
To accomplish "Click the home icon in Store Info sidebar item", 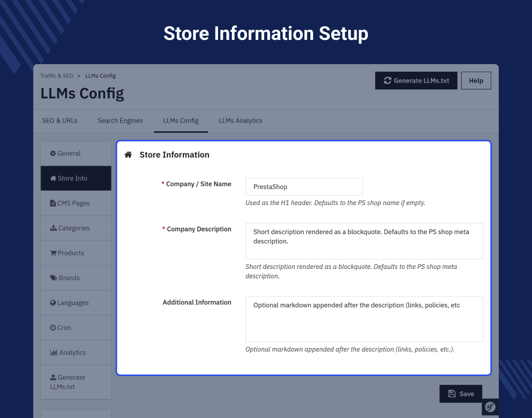I will coord(53,178).
